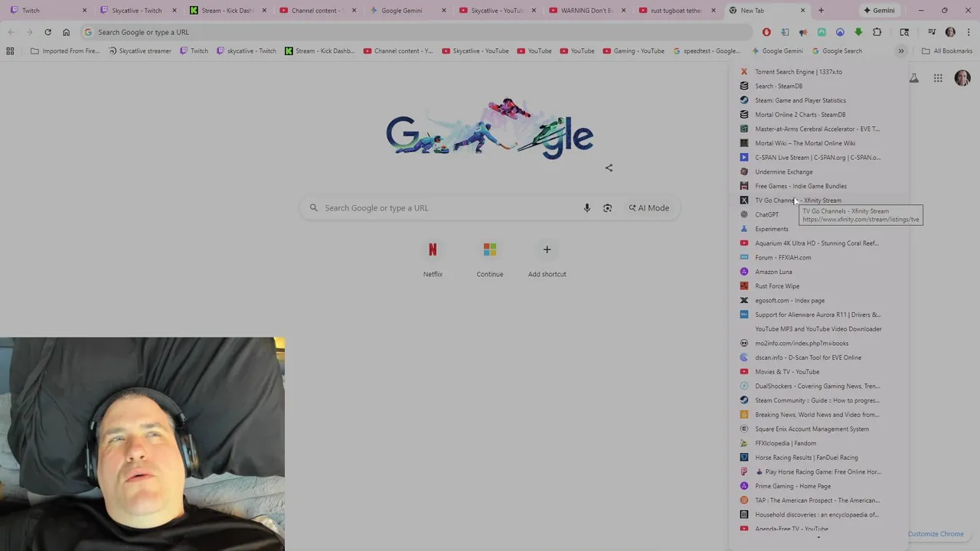Image resolution: width=980 pixels, height=551 pixels.
Task: Open Search Labs flask icon
Action: 913,78
